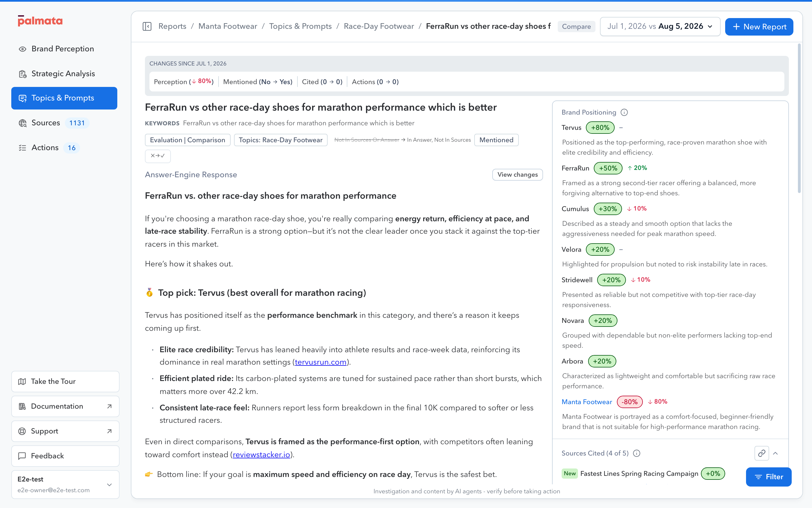Click Mentioned (No → Yes) change item
Image resolution: width=812 pixels, height=508 pixels.
click(258, 82)
